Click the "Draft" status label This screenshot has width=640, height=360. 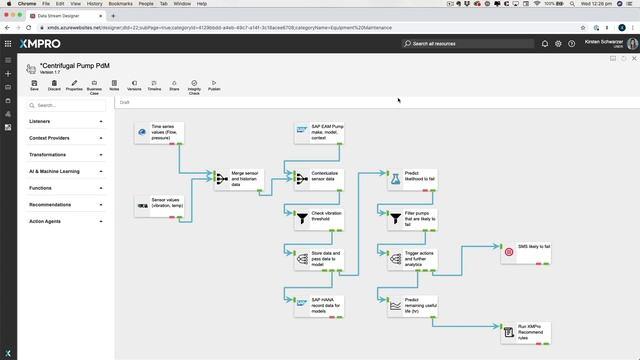point(124,102)
